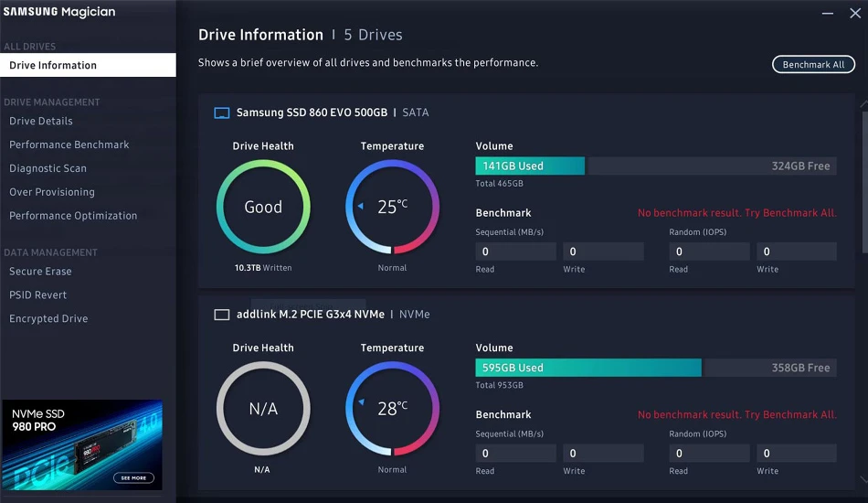Click addlink temperature 28°C gauge
The width and height of the screenshot is (868, 503).
click(x=392, y=408)
